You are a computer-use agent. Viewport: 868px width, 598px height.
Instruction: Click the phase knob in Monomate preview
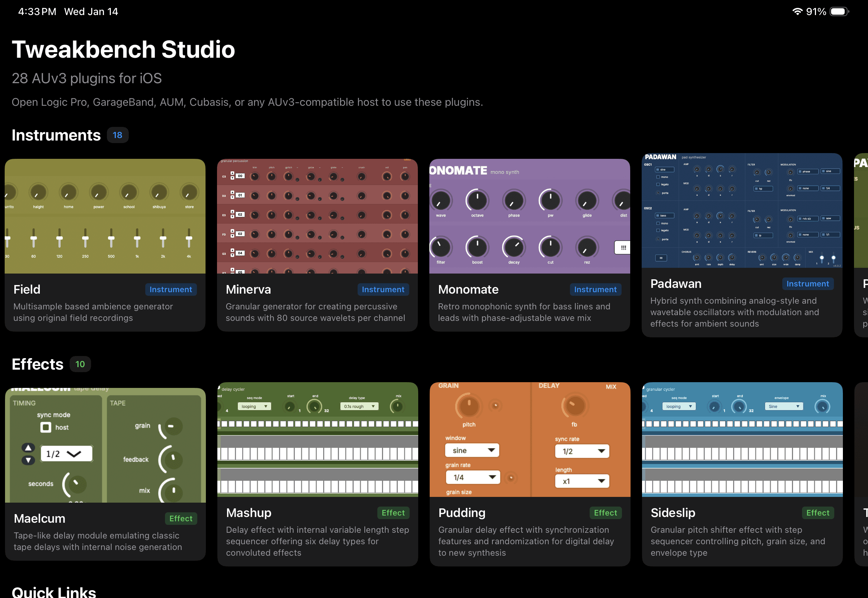[x=514, y=201]
